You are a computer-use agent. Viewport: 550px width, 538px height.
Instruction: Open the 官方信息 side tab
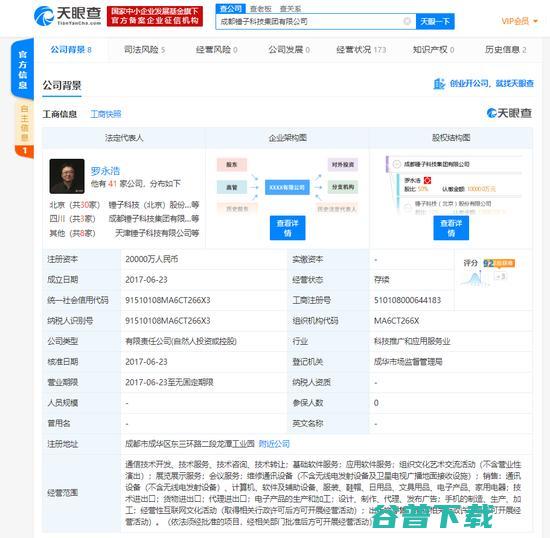click(23, 69)
